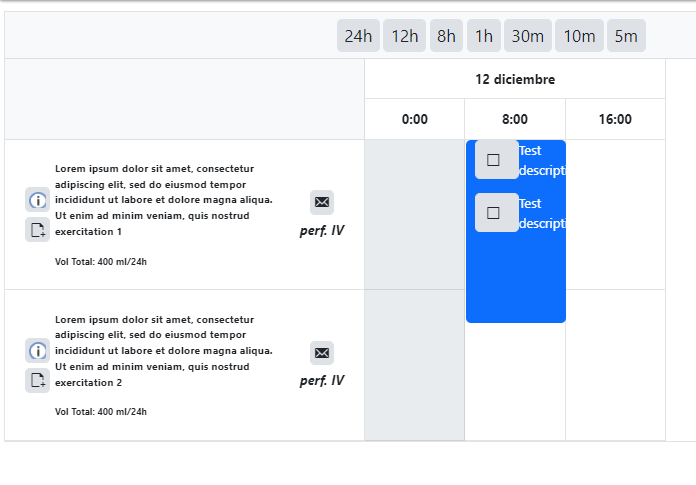
Task: Click envelope icon in exercitation 1 row
Action: (x=321, y=202)
